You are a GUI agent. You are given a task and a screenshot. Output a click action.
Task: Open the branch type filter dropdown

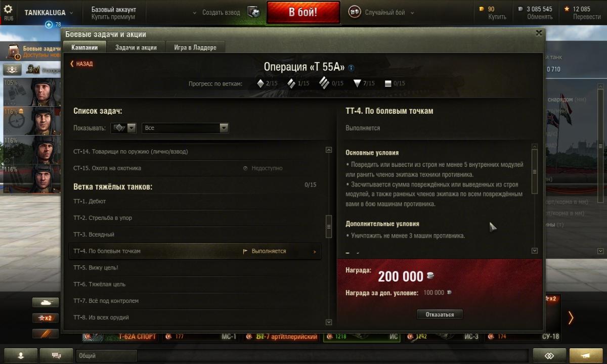[124, 128]
